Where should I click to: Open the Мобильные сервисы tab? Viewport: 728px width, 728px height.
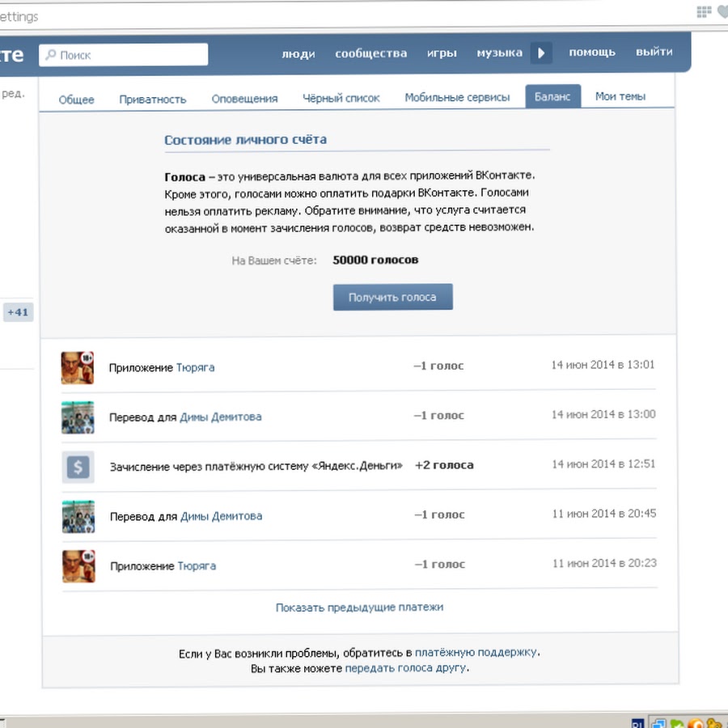pos(457,97)
